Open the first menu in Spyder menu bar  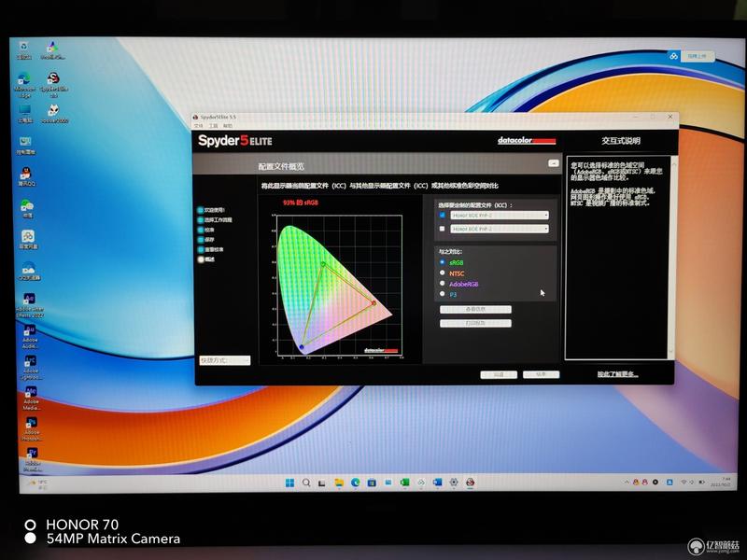click(199, 126)
